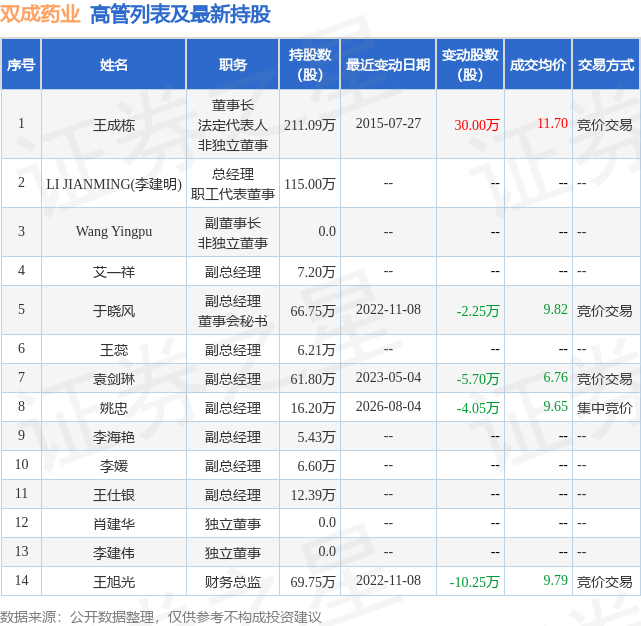
Task: Click the 财务总监 position cell
Action: 233,582
